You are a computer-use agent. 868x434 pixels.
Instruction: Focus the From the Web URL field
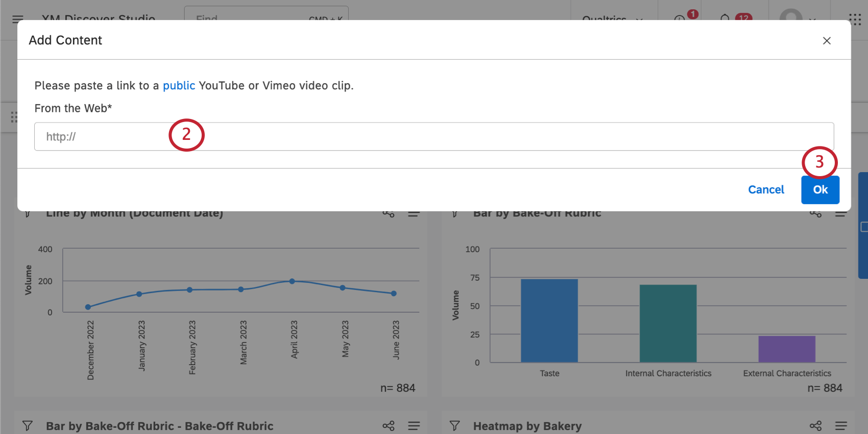(x=434, y=136)
